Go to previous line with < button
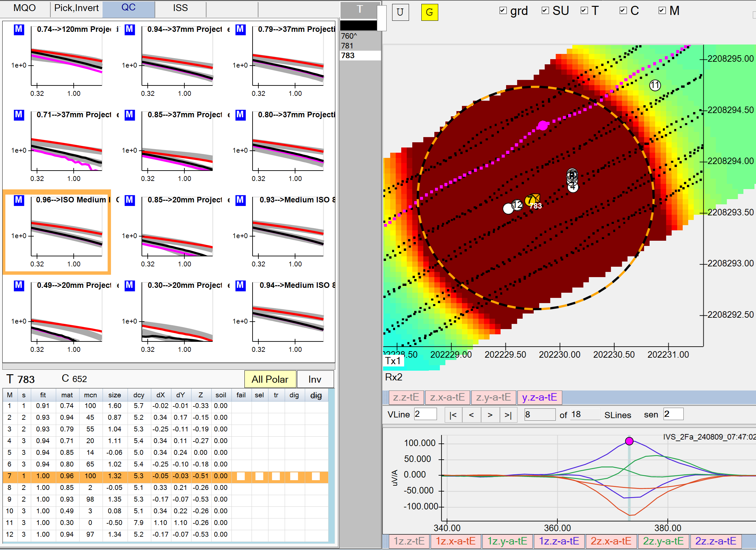The height and width of the screenshot is (550, 756). click(471, 415)
